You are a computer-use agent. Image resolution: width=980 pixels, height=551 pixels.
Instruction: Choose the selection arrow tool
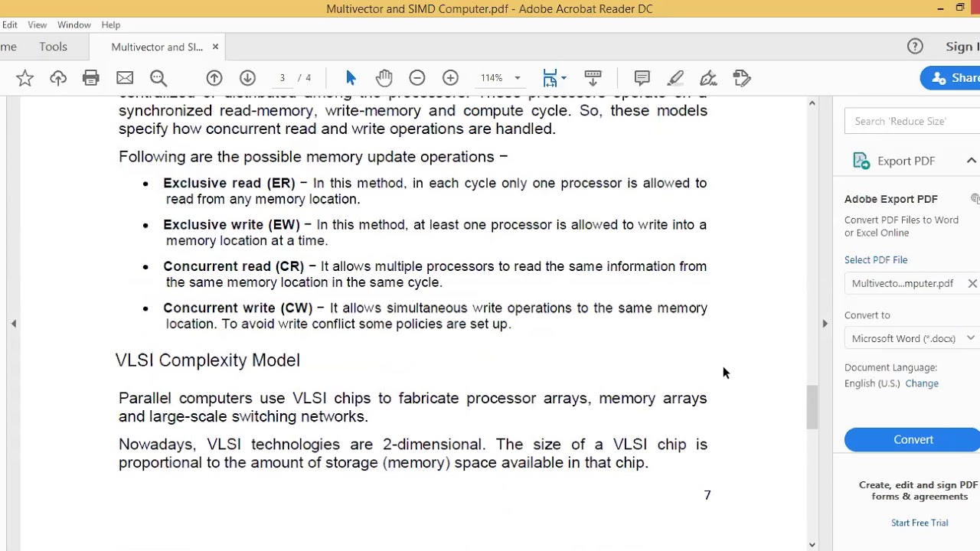point(351,78)
